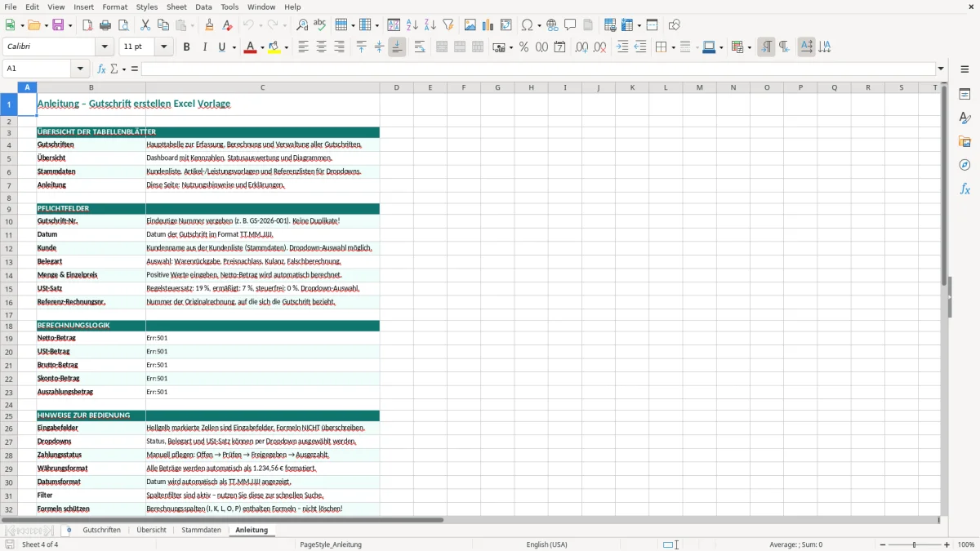Open the sidebar Properties deck icon
The height and width of the screenshot is (551, 980).
point(964,95)
